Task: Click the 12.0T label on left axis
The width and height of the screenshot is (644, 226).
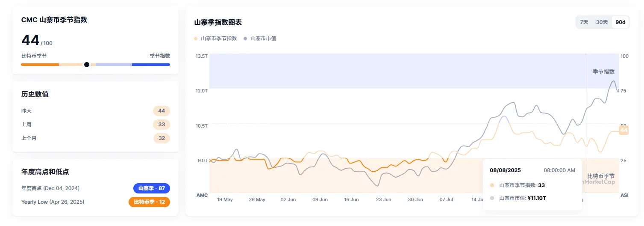Action: [x=202, y=91]
